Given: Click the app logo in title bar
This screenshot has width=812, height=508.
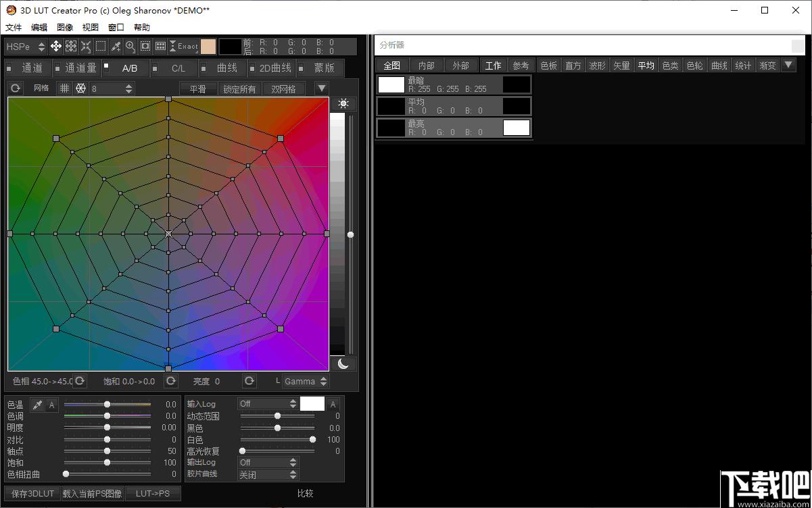Looking at the screenshot, I should (x=11, y=10).
